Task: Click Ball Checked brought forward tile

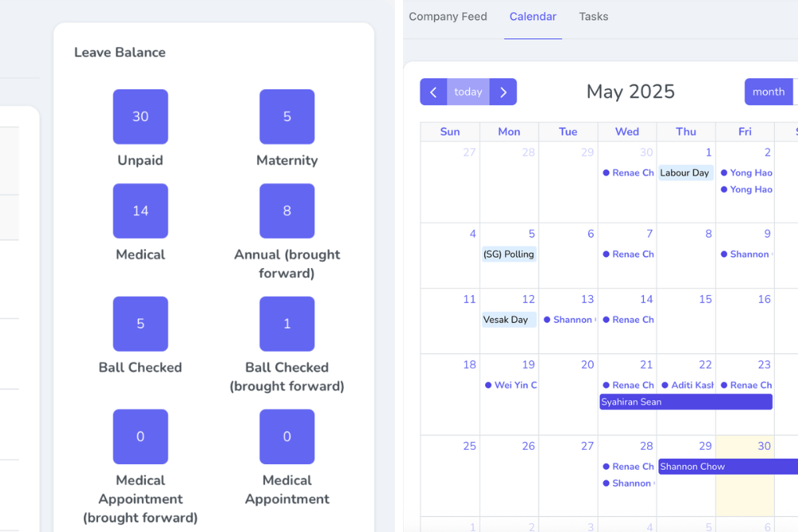Action: 287,324
